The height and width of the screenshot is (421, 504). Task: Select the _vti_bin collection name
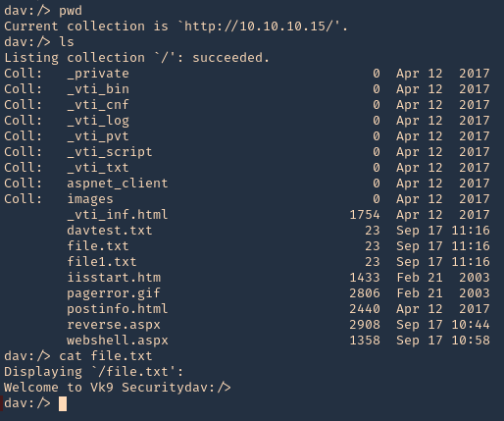point(98,89)
